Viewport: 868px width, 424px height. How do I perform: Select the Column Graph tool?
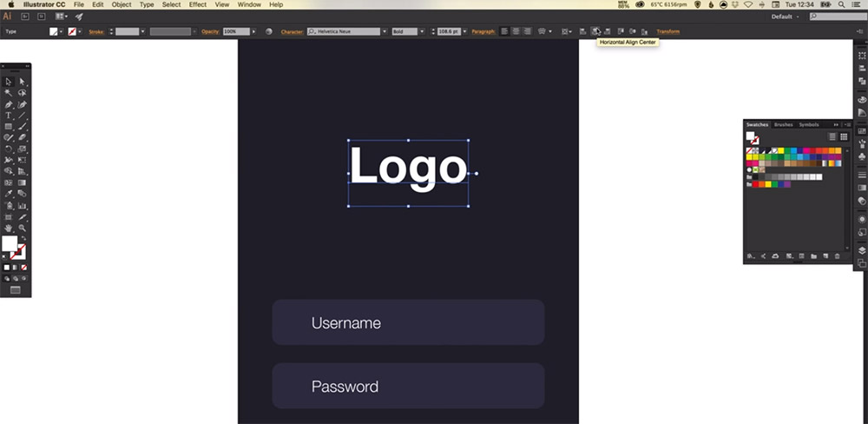coord(23,205)
